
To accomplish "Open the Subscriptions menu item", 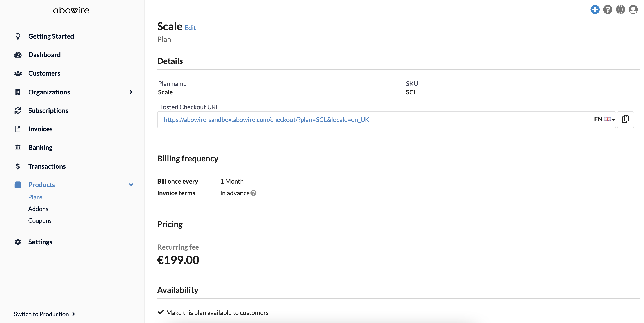I will (48, 110).
